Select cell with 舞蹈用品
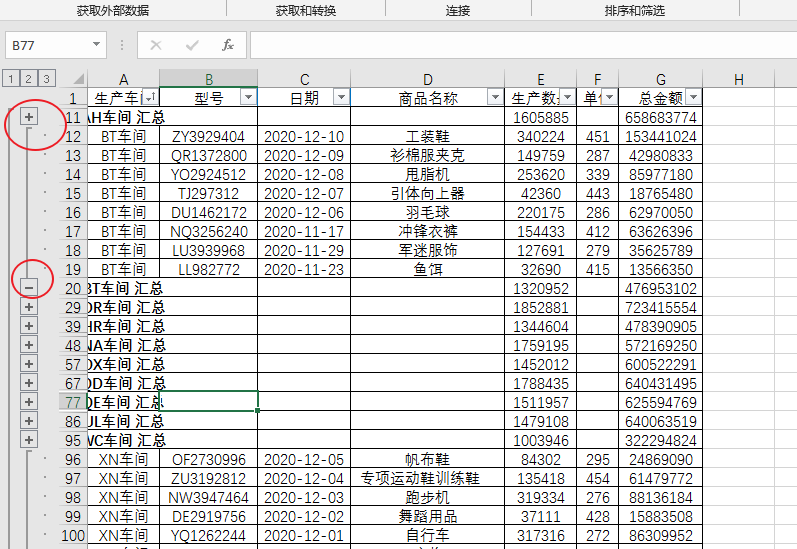 (427, 516)
